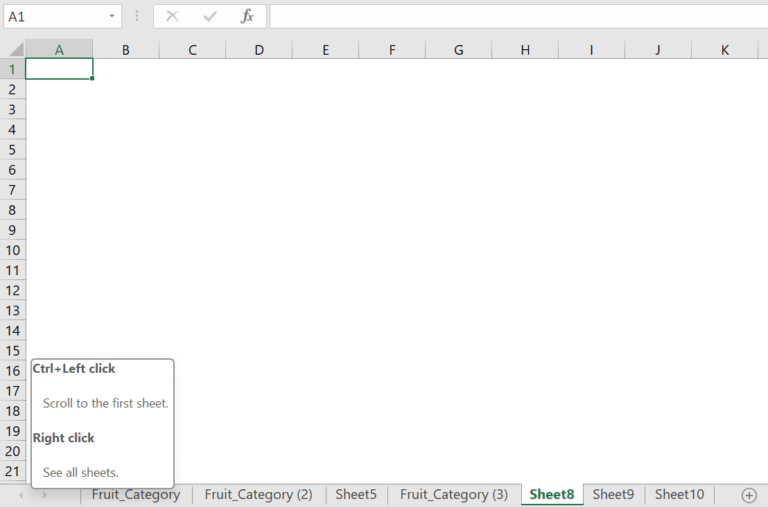The image size is (768, 508).
Task: Select row 11 header
Action: (x=13, y=270)
